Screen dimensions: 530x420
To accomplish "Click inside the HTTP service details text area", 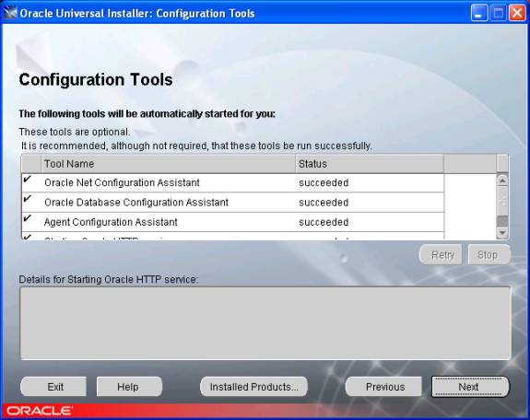I will [x=265, y=323].
